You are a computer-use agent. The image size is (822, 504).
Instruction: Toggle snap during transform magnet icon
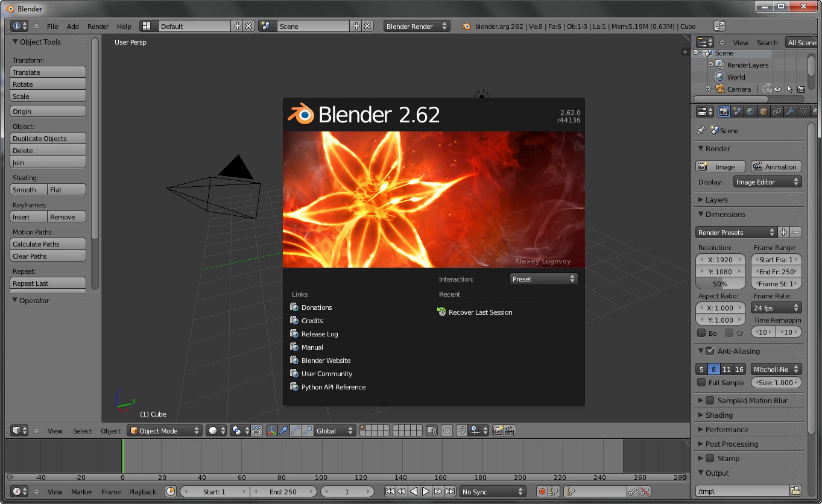tap(461, 430)
